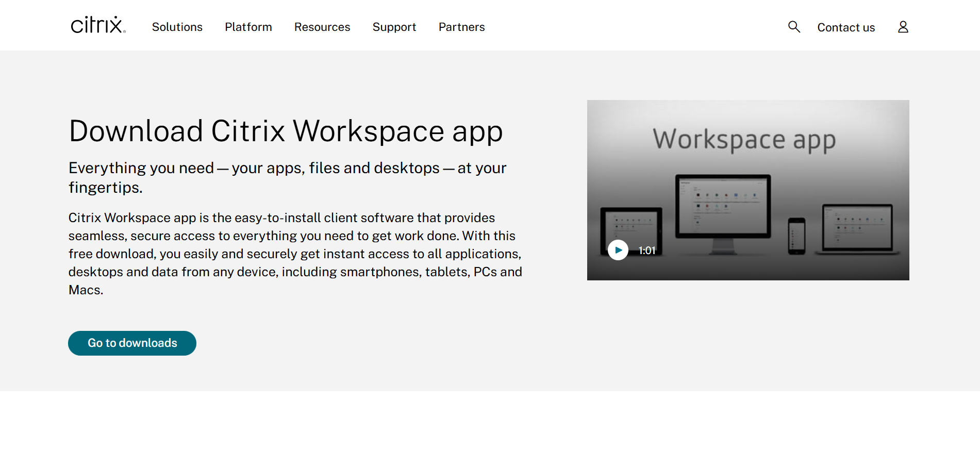Open the user account icon
Screen dimensions: 980x452
(903, 27)
